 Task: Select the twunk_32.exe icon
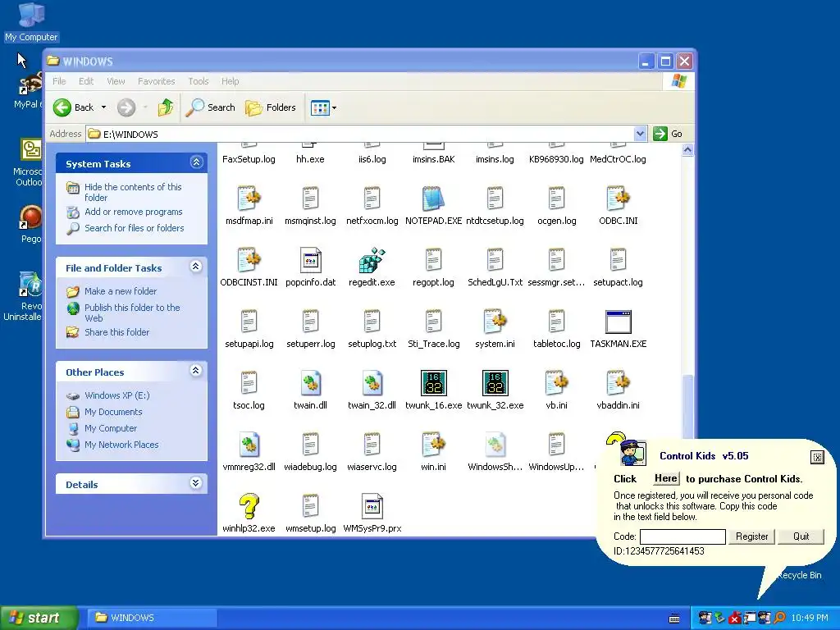click(x=495, y=383)
